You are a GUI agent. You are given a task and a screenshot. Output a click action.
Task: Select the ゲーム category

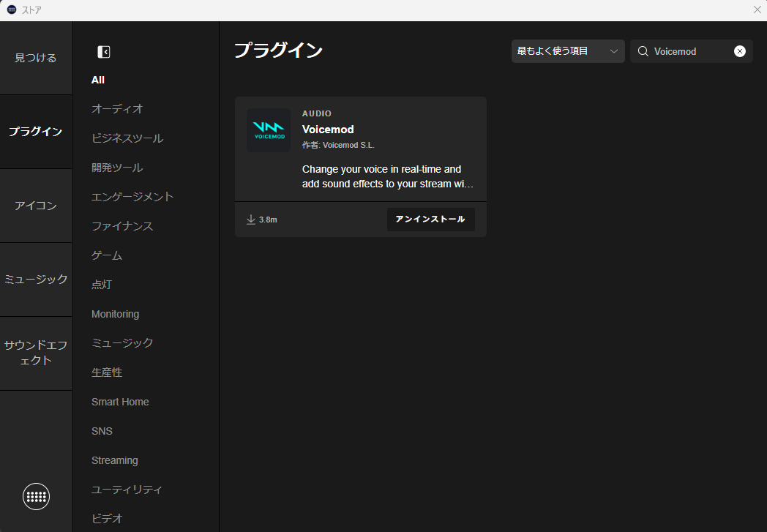tap(107, 255)
